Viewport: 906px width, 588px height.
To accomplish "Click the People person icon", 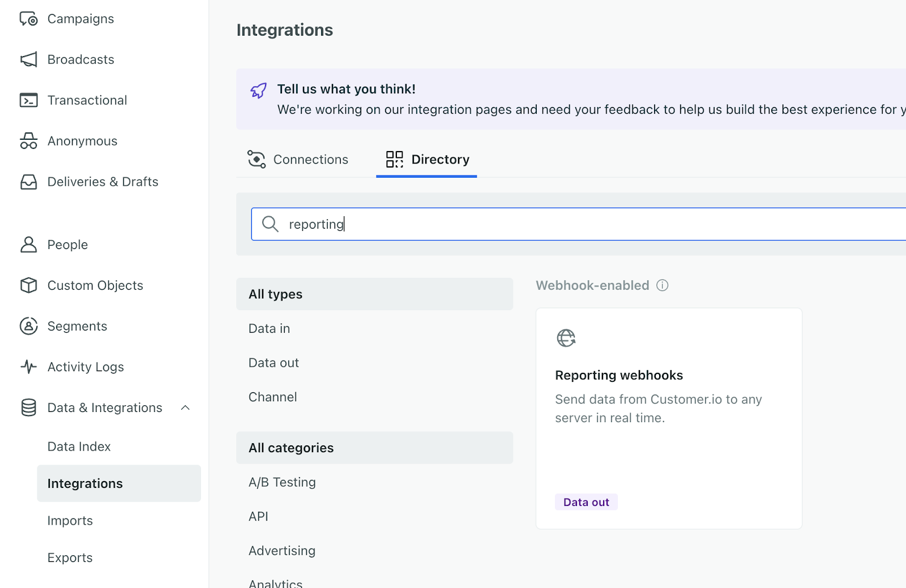I will tap(27, 244).
